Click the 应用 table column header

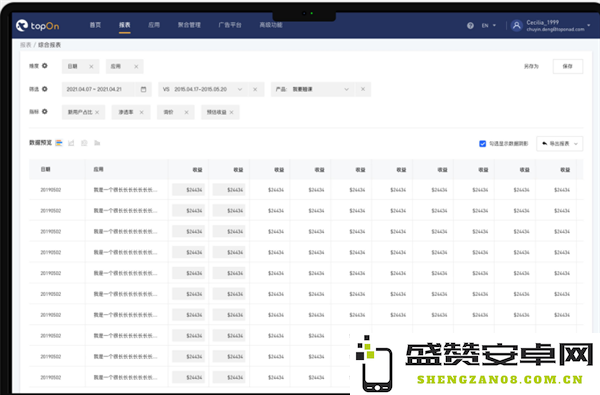click(98, 169)
